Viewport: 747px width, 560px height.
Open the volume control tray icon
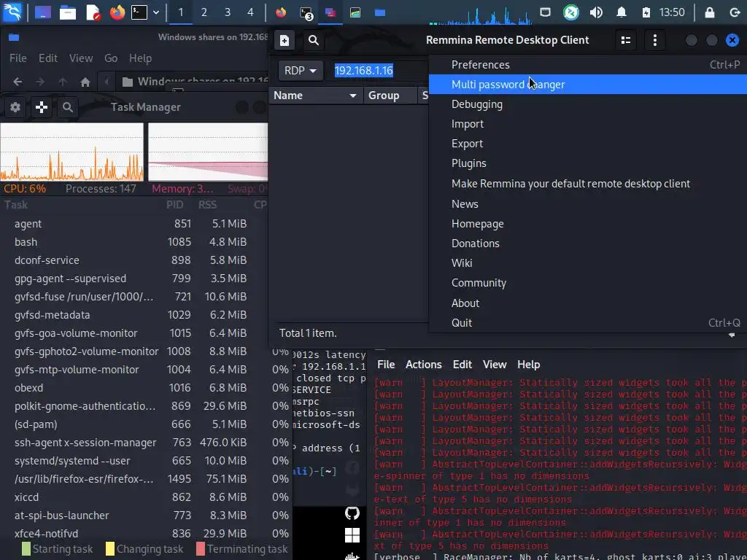tap(595, 12)
